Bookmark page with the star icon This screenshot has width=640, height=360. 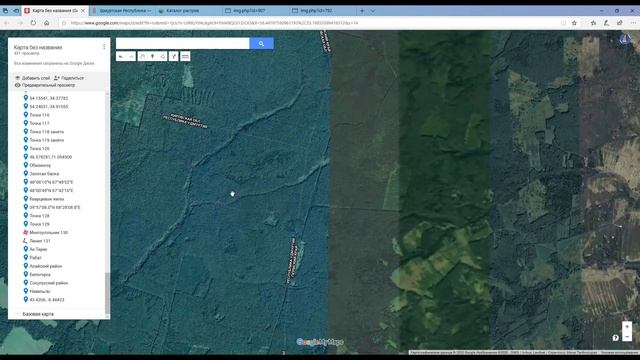coord(574,23)
